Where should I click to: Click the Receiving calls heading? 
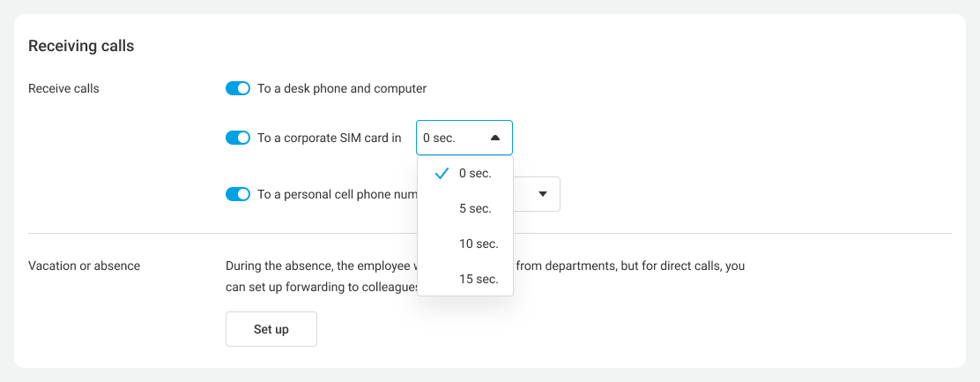tap(81, 46)
